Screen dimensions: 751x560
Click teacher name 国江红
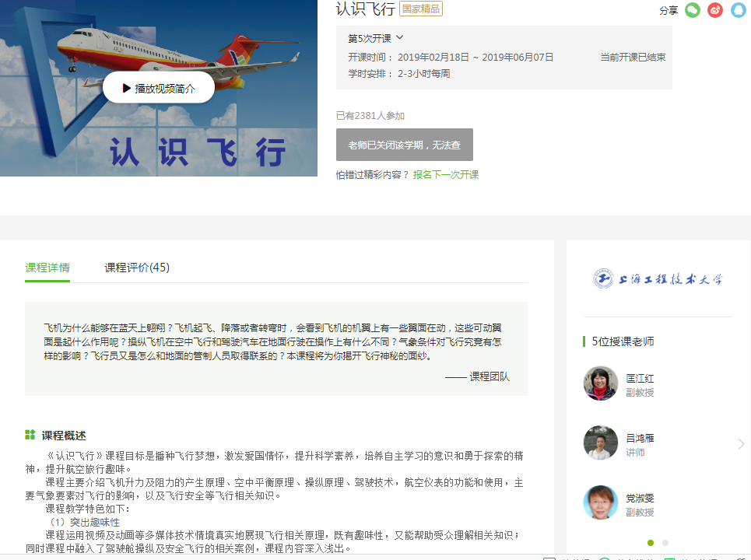coord(640,379)
